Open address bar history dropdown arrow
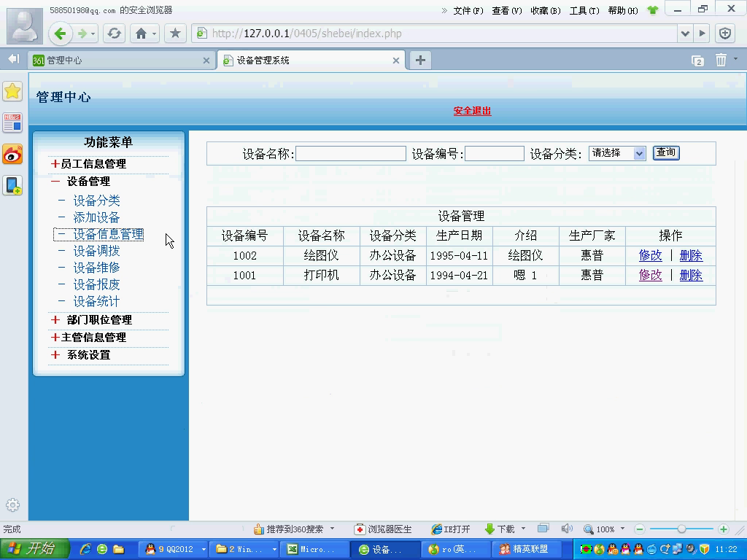The width and height of the screenshot is (747, 560). 685,34
